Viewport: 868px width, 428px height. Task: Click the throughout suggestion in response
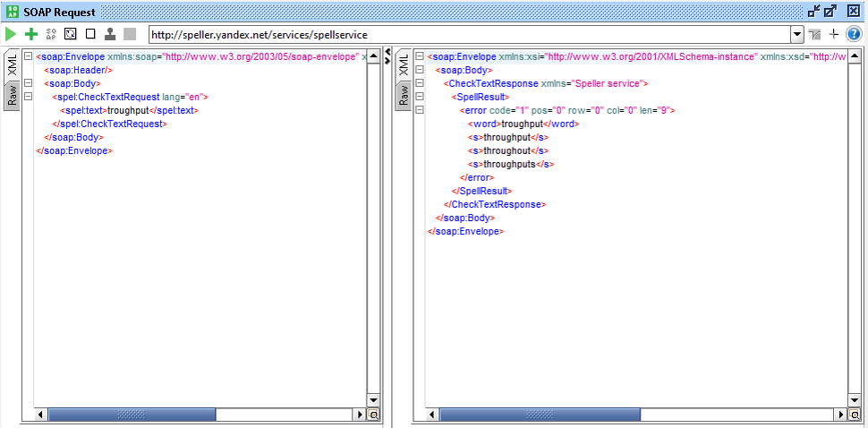pyautogui.click(x=508, y=150)
